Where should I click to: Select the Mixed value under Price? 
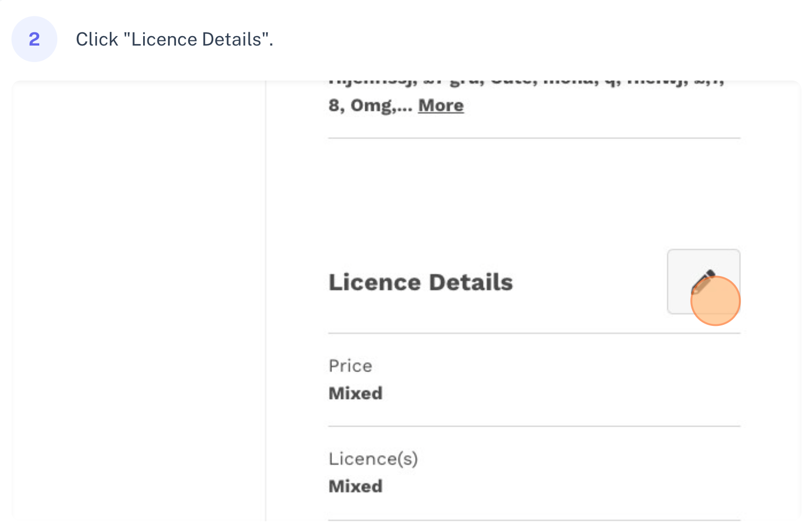pyautogui.click(x=355, y=393)
